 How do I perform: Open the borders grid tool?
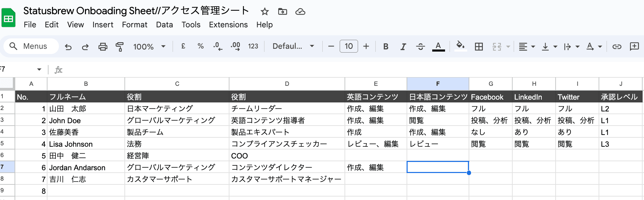479,47
